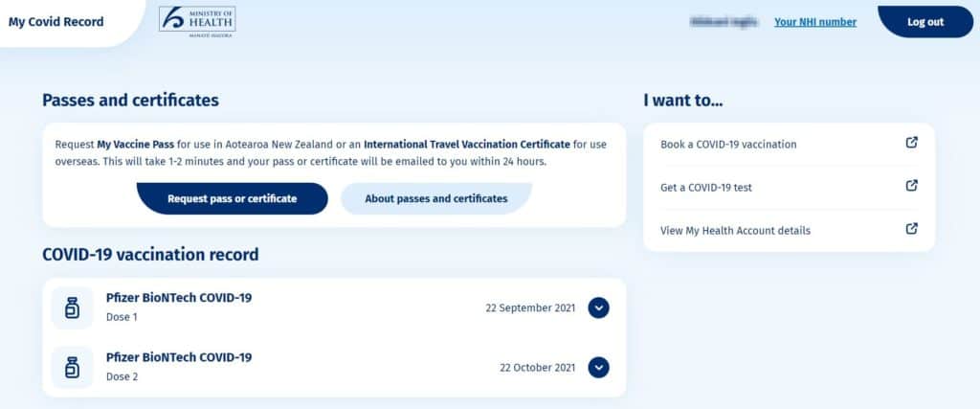Expand Dose 2 details with chevron
980x409 pixels.
pos(599,368)
